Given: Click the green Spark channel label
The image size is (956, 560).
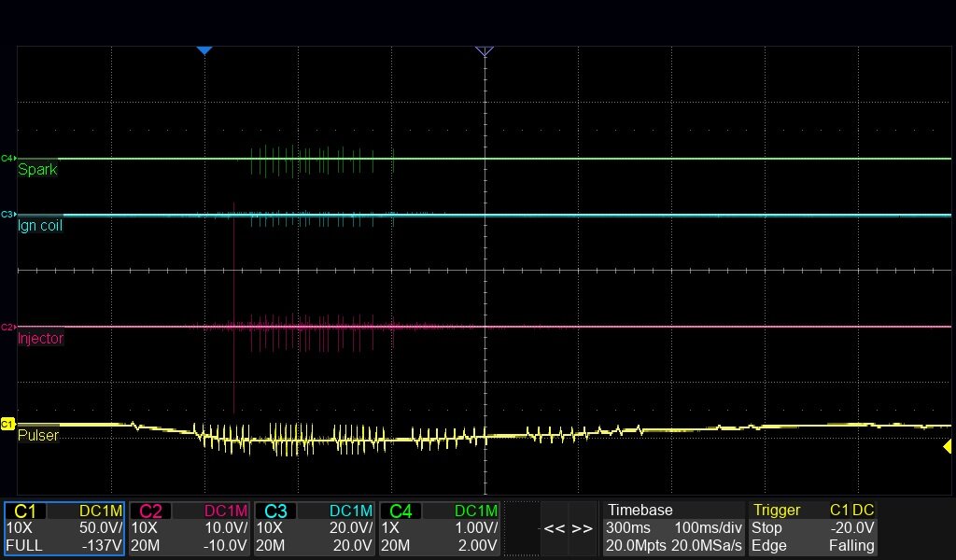Looking at the screenshot, I should coord(37,170).
